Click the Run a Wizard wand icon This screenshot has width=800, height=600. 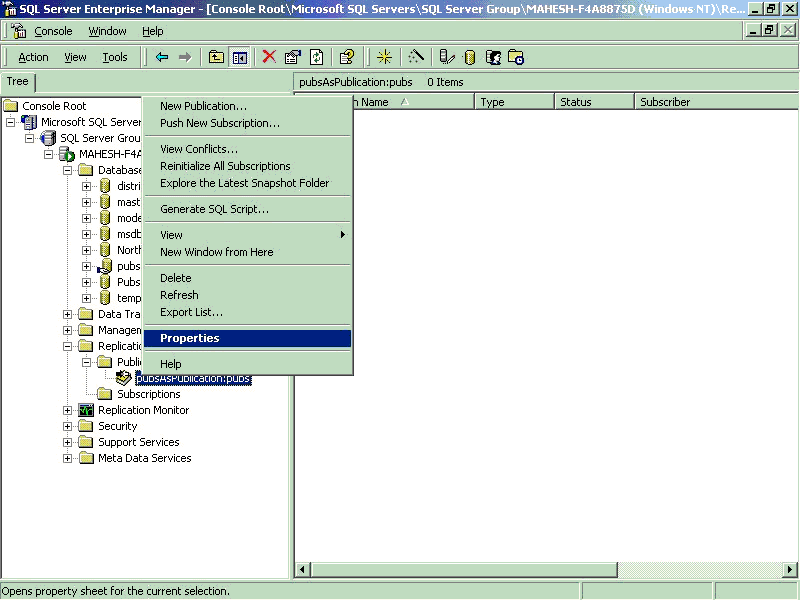pos(416,57)
